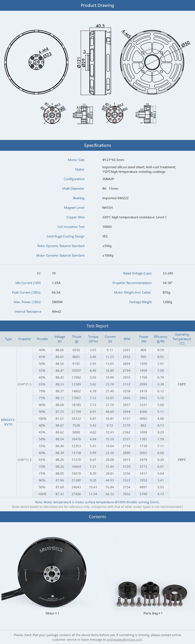Click the Test Report section header
The image size is (195, 644).
click(97, 326)
